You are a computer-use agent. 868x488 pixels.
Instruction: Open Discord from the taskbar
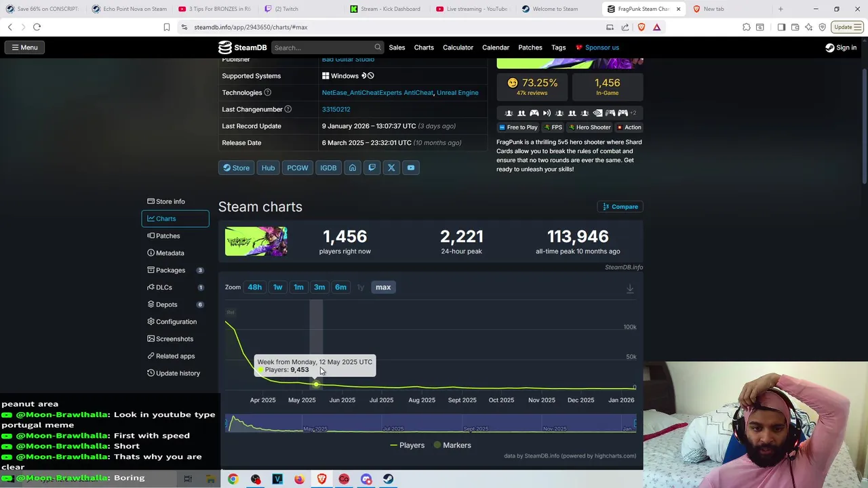(366, 479)
